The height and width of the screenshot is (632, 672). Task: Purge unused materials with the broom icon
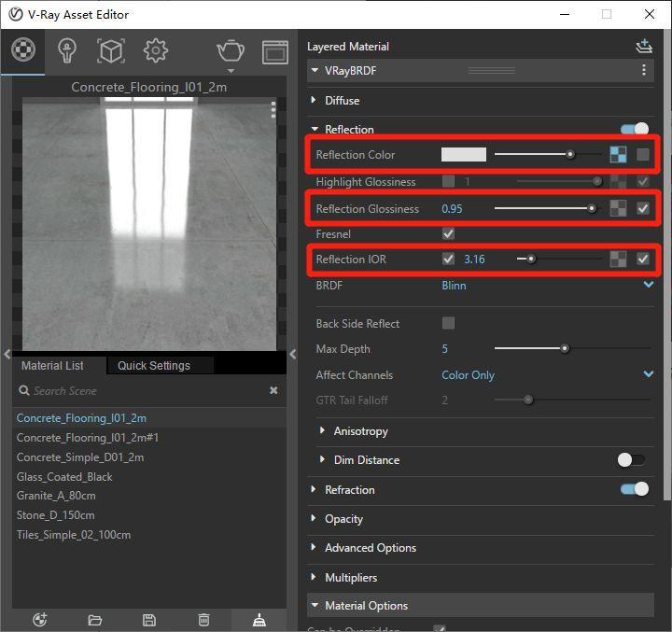point(259,620)
